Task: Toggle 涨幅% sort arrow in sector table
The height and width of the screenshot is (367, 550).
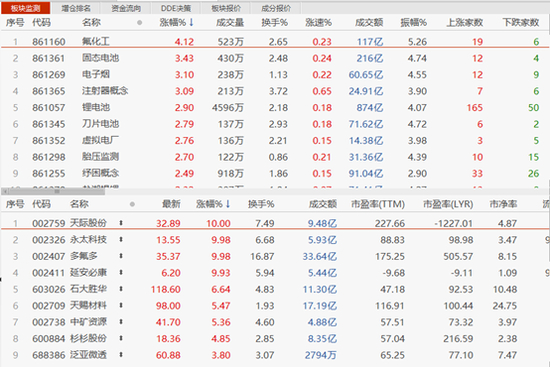Action: coord(191,22)
